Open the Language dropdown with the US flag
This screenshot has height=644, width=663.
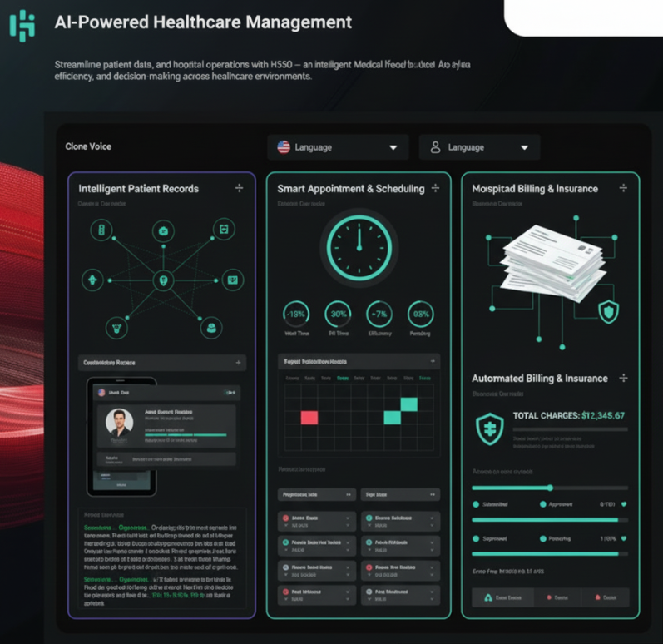[x=338, y=147]
